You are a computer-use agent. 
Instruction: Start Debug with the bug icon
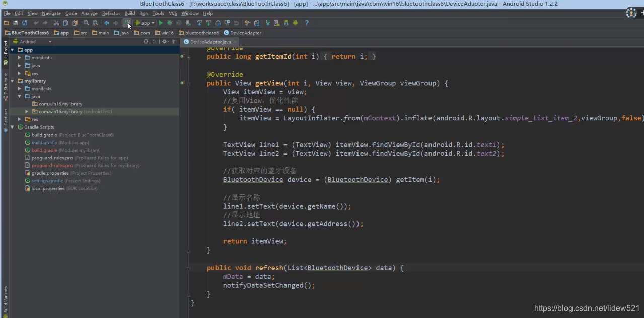click(x=170, y=23)
